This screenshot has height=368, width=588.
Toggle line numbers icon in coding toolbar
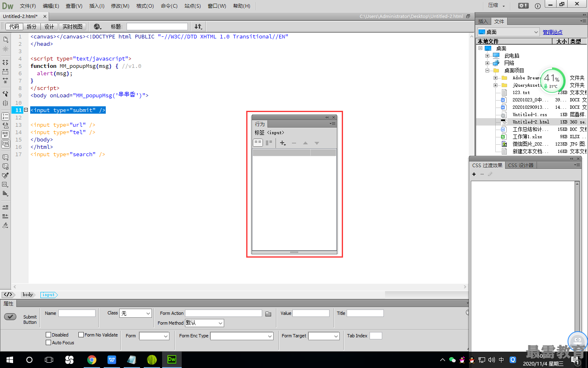5,117
